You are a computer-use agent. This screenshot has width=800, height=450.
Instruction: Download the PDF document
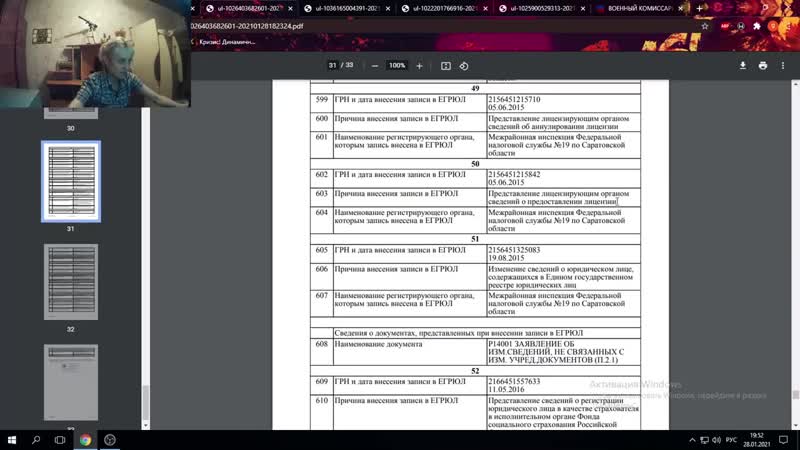click(x=743, y=66)
